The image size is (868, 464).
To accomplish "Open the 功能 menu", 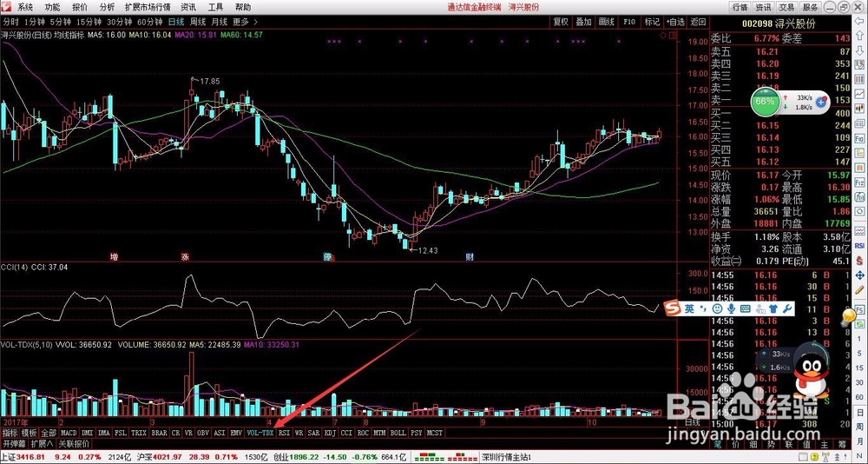I will (x=52, y=7).
